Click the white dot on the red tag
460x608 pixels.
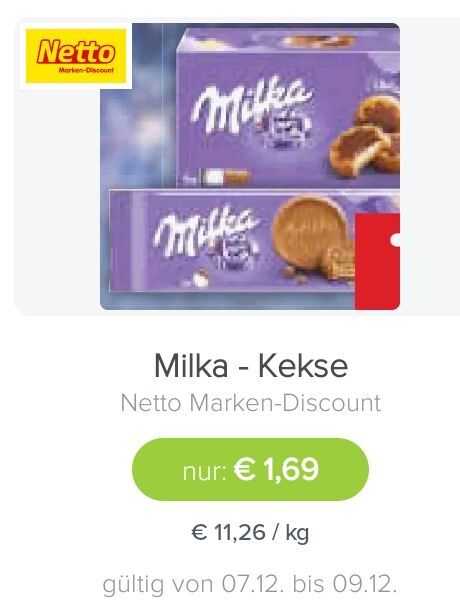tap(395, 240)
